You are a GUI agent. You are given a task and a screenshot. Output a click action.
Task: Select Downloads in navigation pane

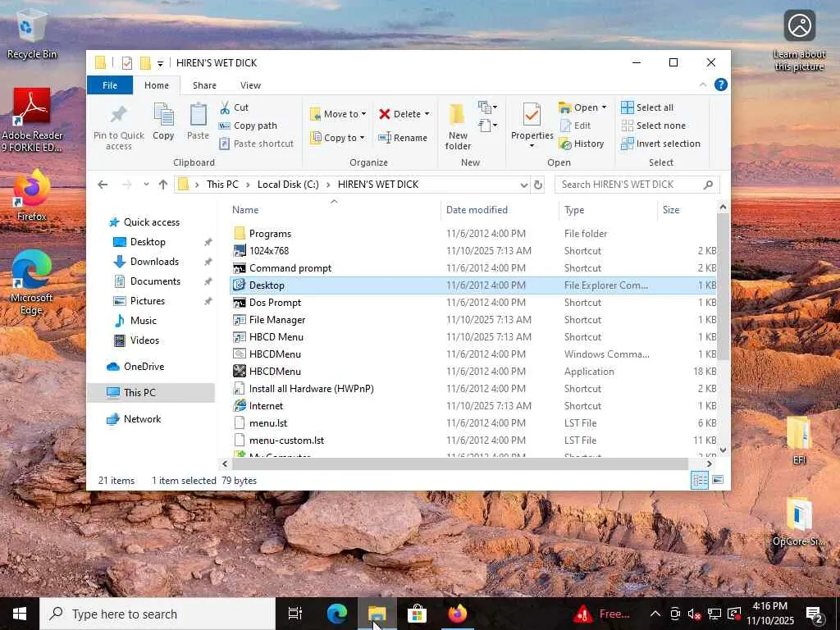click(x=154, y=262)
